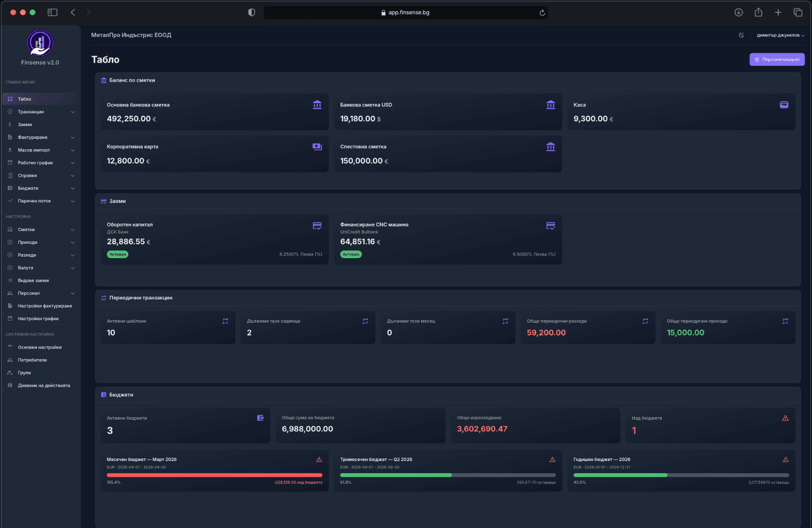Show the Safari sidebar

point(52,12)
